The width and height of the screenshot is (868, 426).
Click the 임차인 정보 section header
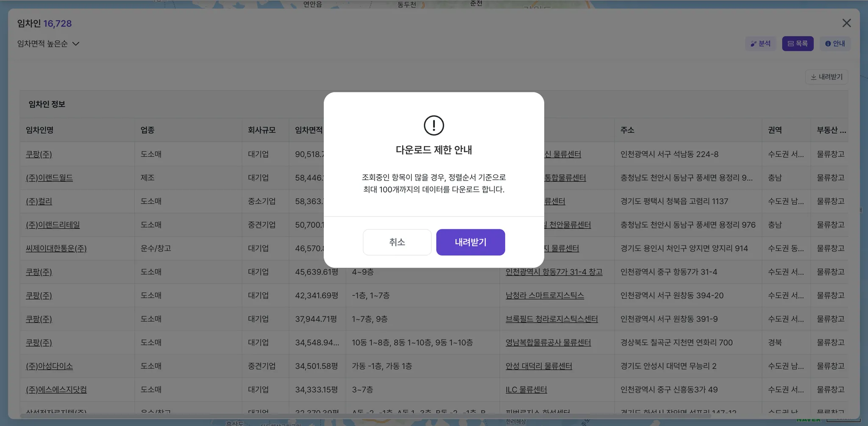click(47, 104)
